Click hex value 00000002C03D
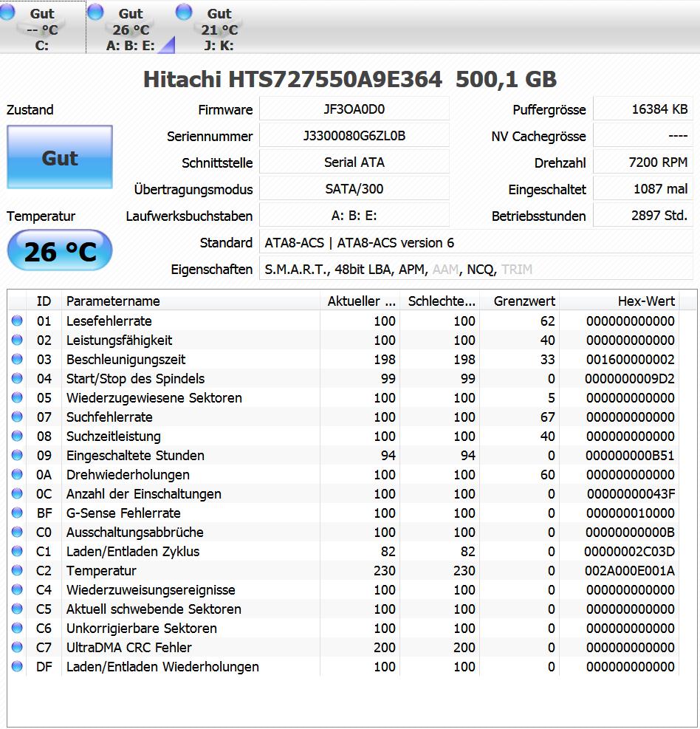Image resolution: width=700 pixels, height=729 pixels. pyautogui.click(x=629, y=552)
